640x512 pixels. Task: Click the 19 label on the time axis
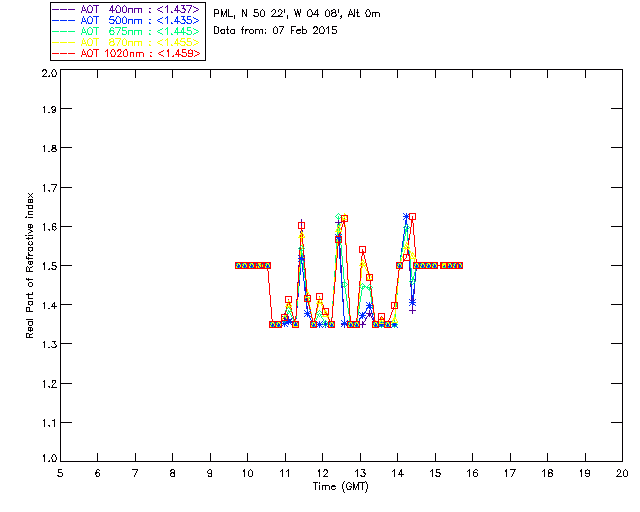(x=585, y=473)
